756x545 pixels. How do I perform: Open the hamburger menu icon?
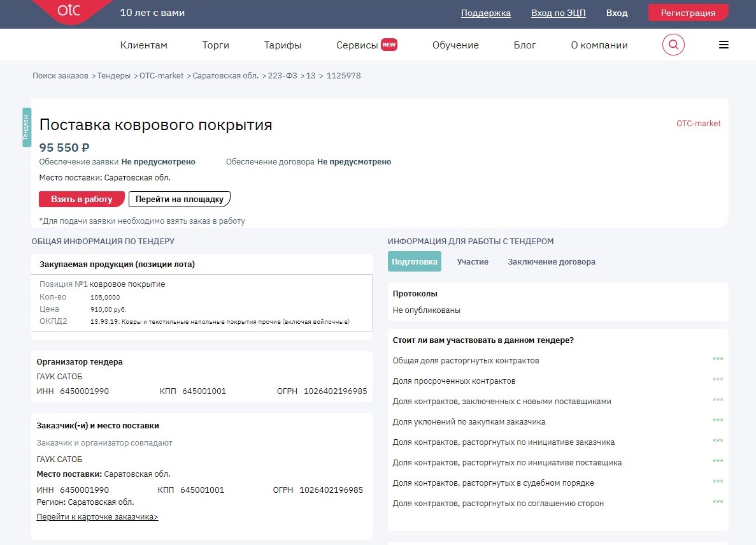[x=724, y=45]
